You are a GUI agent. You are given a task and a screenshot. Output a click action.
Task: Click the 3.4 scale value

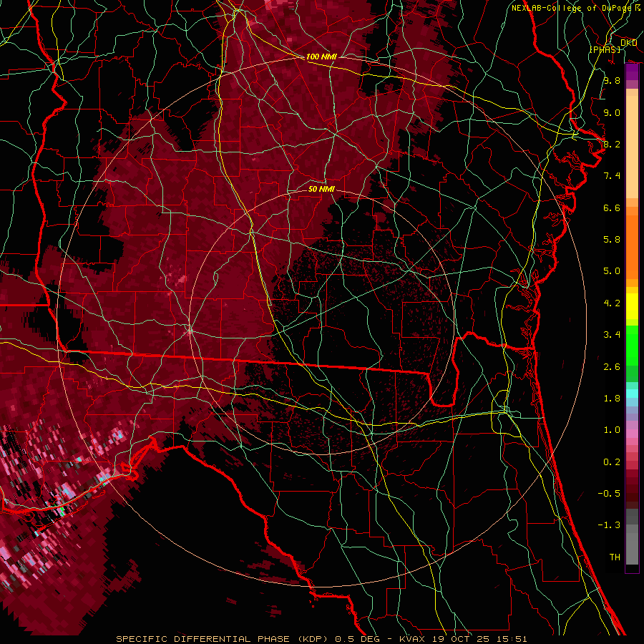[612, 335]
